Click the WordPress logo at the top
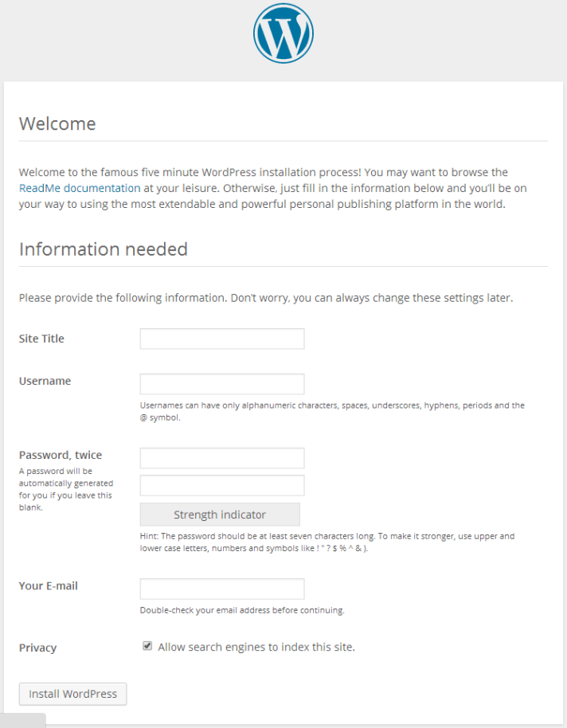 tap(283, 33)
